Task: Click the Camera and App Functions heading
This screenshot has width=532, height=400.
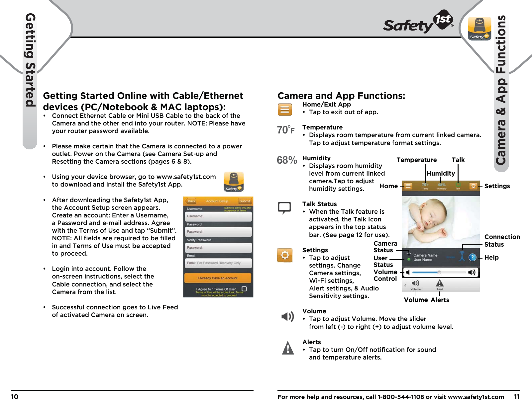Action: click(x=341, y=96)
